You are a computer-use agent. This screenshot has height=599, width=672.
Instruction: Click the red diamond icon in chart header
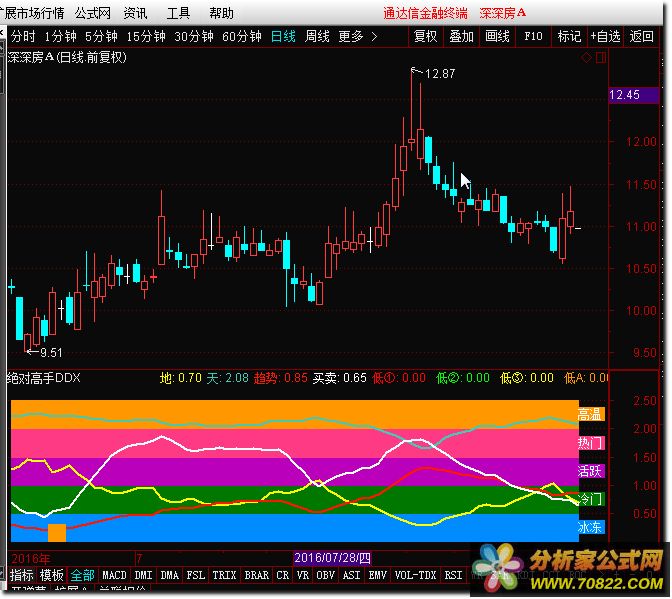[585, 57]
